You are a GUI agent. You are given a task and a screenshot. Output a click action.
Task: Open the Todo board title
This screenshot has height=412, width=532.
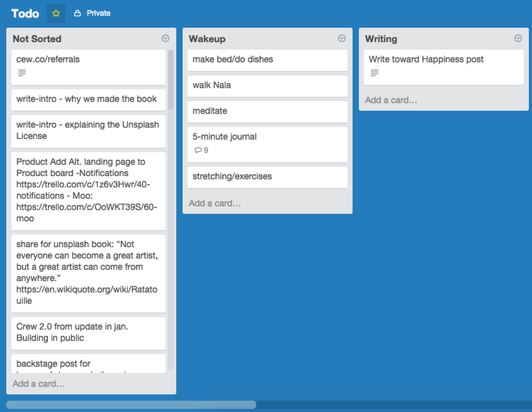pos(25,13)
